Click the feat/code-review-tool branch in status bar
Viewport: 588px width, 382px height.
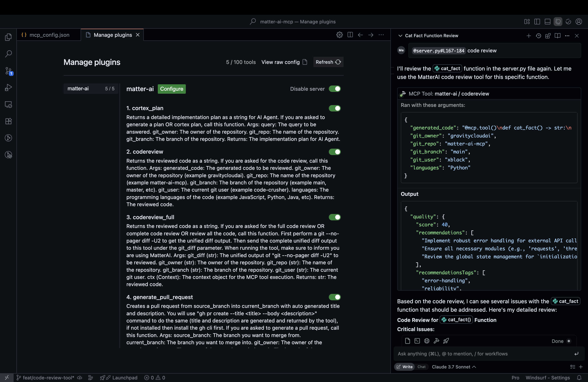tap(45, 378)
